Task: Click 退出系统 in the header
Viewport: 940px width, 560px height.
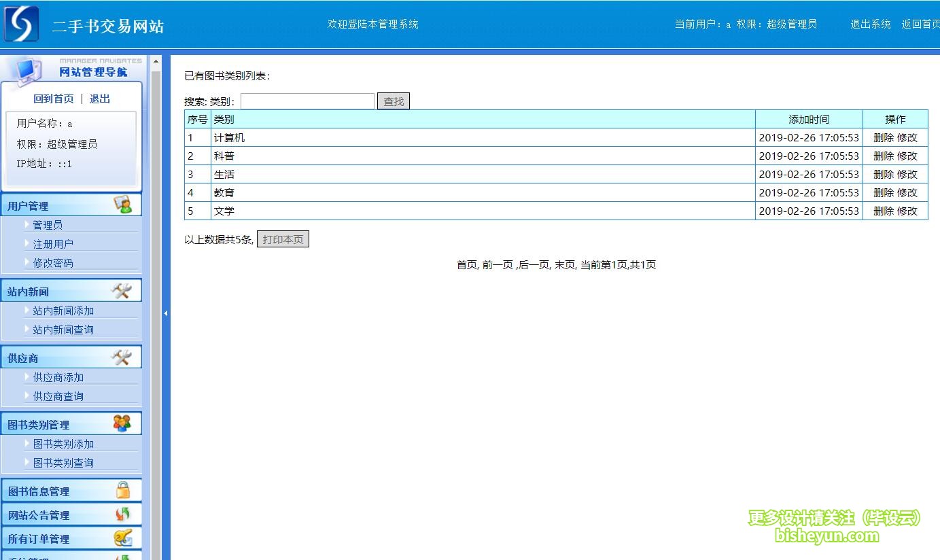Action: pyautogui.click(x=871, y=24)
